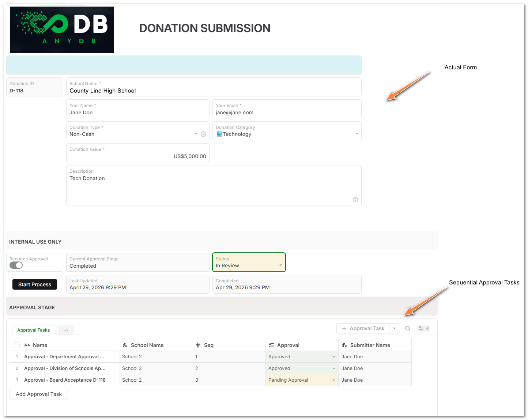Click the APPROVAL STAGE section header
The height and width of the screenshot is (420, 528).
click(222, 306)
